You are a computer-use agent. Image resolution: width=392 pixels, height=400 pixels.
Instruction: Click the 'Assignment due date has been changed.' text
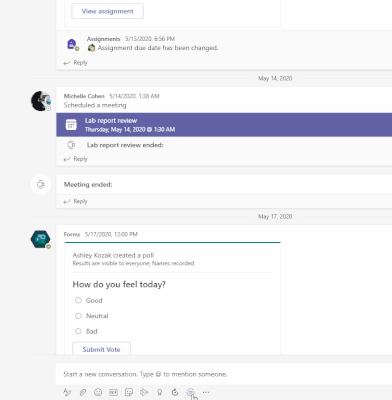[x=158, y=48]
